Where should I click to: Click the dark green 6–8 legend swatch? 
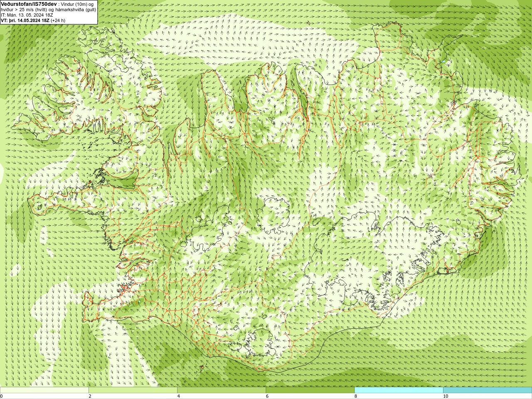(x=310, y=390)
